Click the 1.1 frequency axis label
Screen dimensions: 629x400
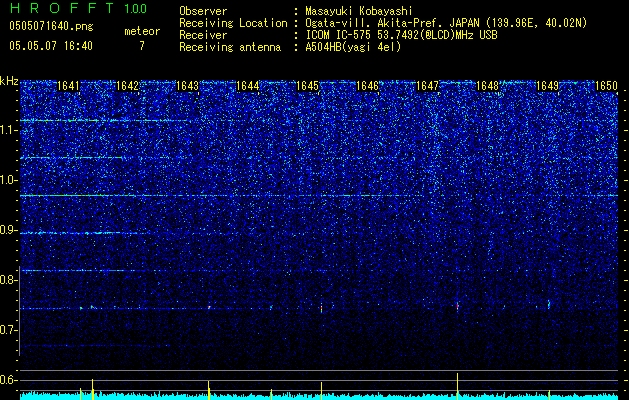click(x=7, y=130)
